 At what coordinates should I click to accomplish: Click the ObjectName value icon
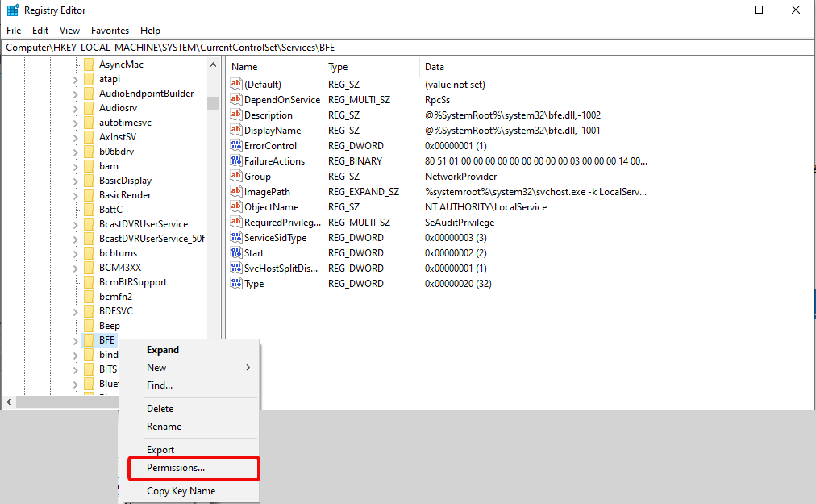[x=236, y=206]
